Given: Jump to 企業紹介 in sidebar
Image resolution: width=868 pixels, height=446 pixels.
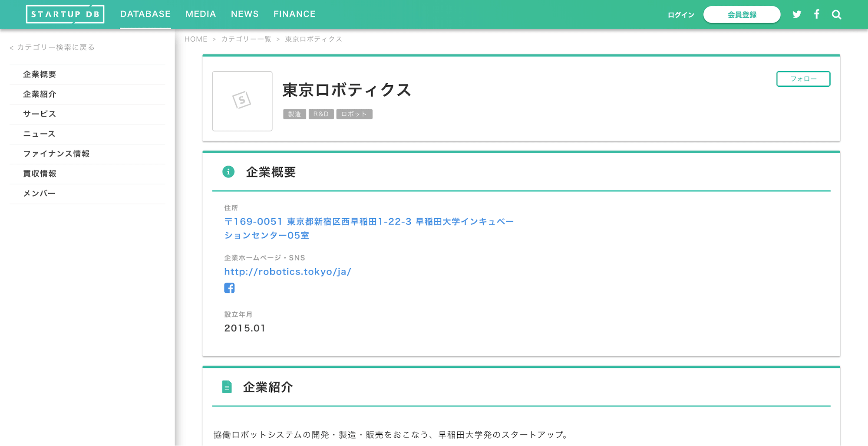Looking at the screenshot, I should click(x=87, y=95).
